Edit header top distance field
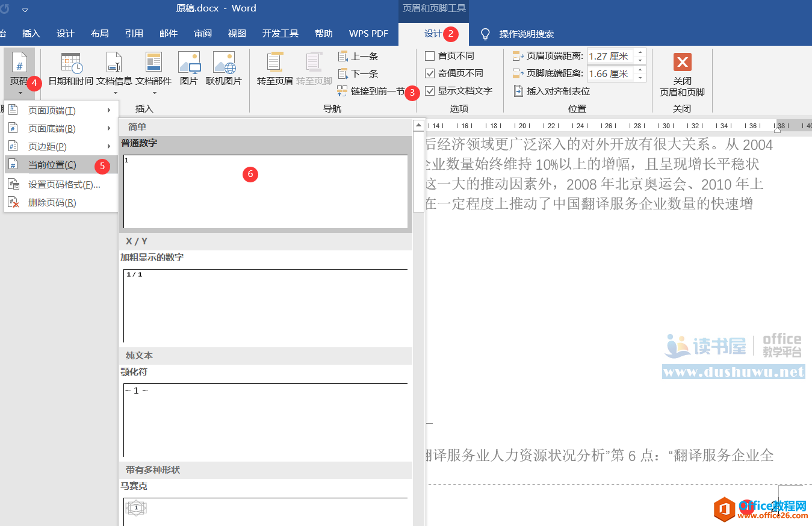The width and height of the screenshot is (812, 526). point(610,56)
